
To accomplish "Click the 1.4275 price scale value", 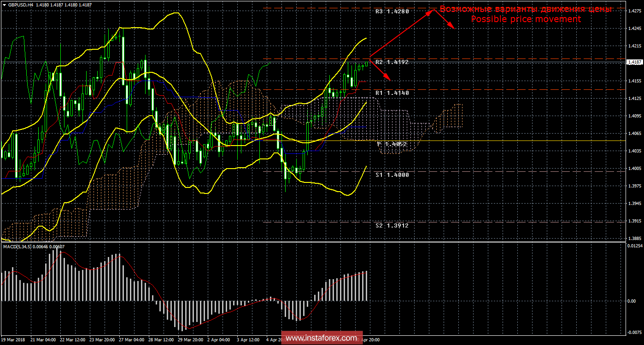I will coord(634,11).
